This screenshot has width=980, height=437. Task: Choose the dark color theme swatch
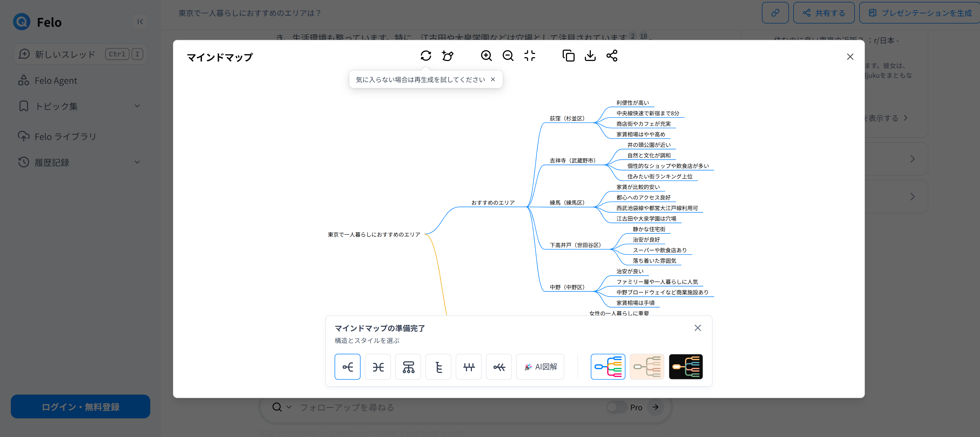686,367
